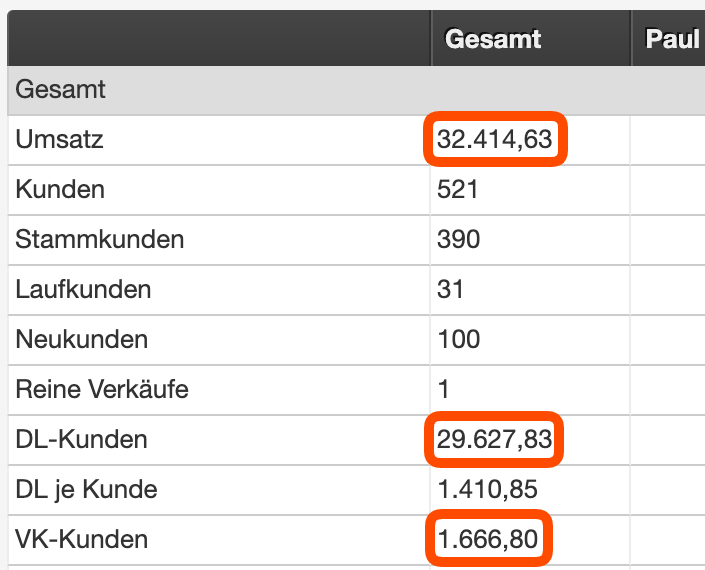Select the Neukunden row label
This screenshot has width=705, height=570.
pyautogui.click(x=81, y=339)
